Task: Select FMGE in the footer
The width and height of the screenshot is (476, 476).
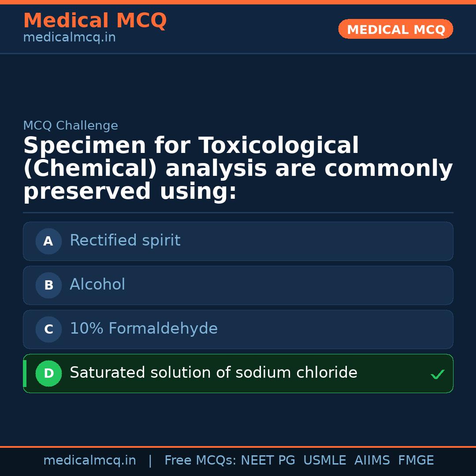Action: pyautogui.click(x=416, y=461)
